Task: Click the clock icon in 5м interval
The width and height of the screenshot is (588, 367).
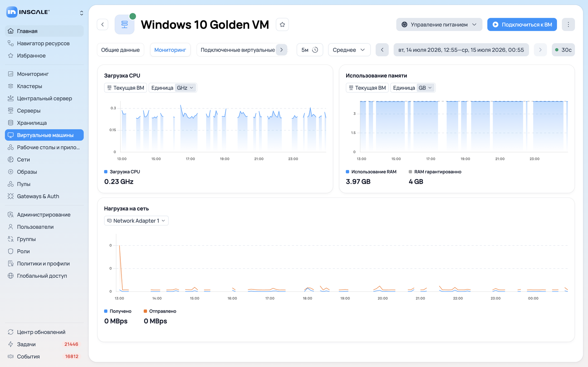Action: [x=315, y=50]
